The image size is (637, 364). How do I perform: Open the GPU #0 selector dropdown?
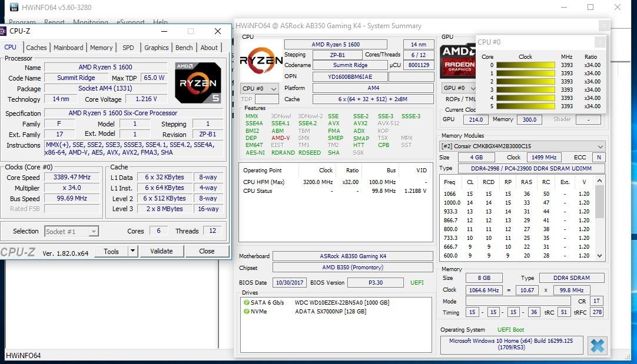(459, 88)
